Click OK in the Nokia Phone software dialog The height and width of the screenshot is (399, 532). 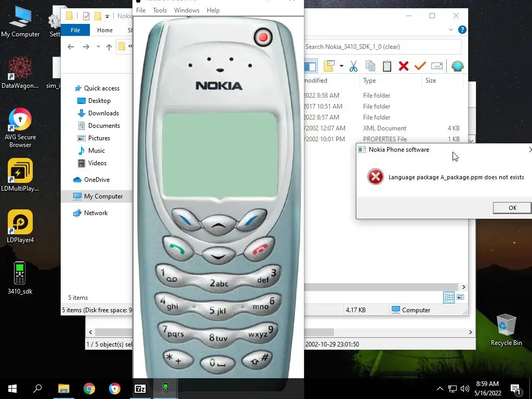512,208
